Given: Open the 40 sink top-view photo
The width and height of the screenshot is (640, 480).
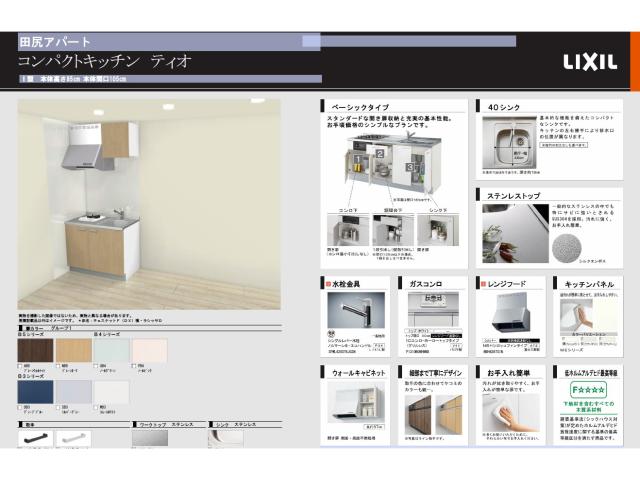Looking at the screenshot, I should coord(509,143).
